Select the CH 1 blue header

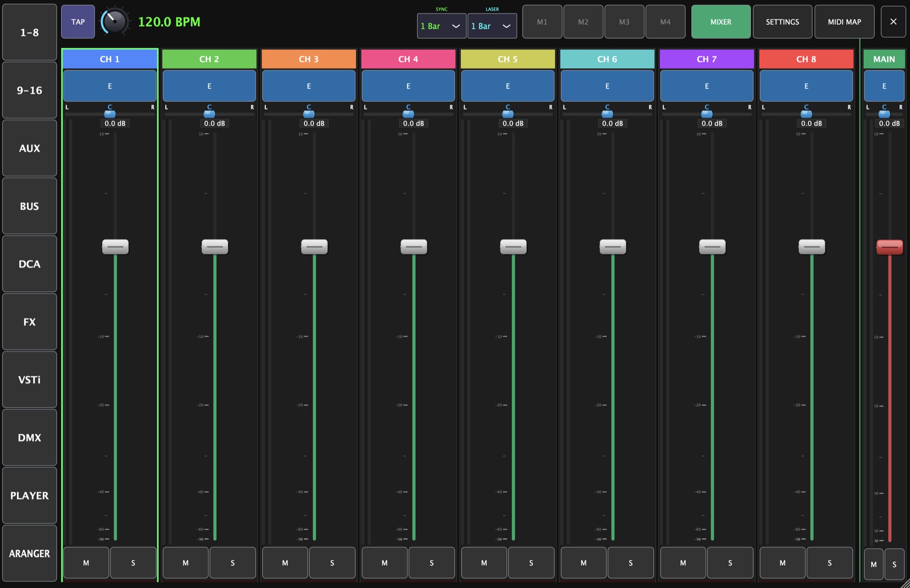point(110,59)
